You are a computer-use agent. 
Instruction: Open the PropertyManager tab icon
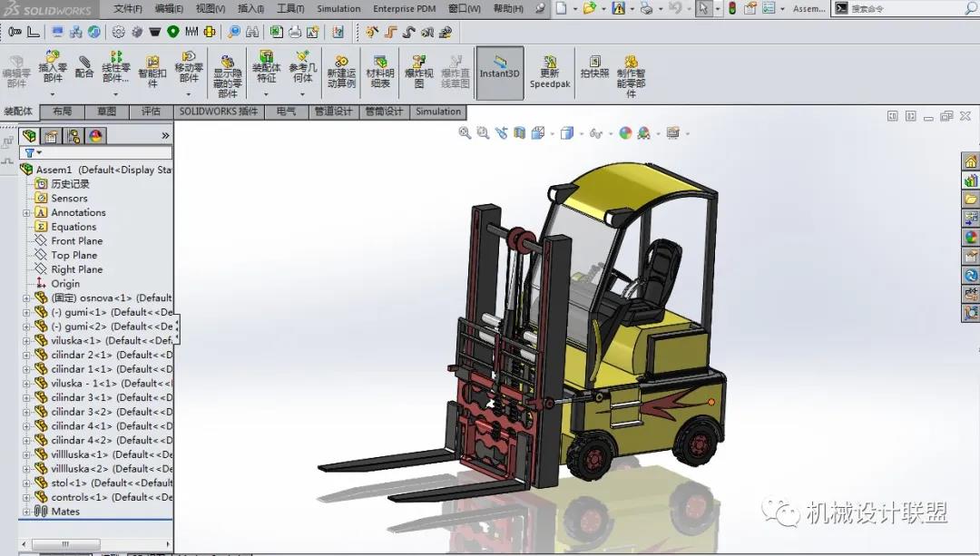pyautogui.click(x=51, y=135)
